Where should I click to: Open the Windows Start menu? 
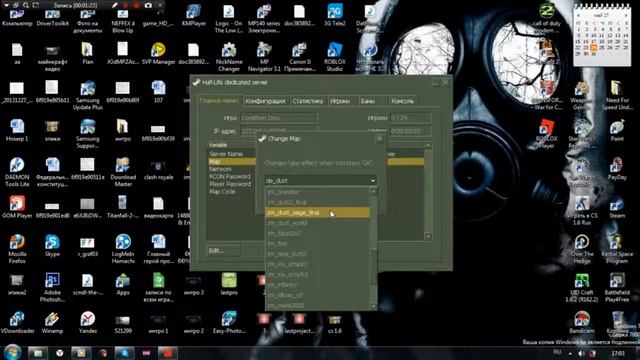click(x=12, y=353)
